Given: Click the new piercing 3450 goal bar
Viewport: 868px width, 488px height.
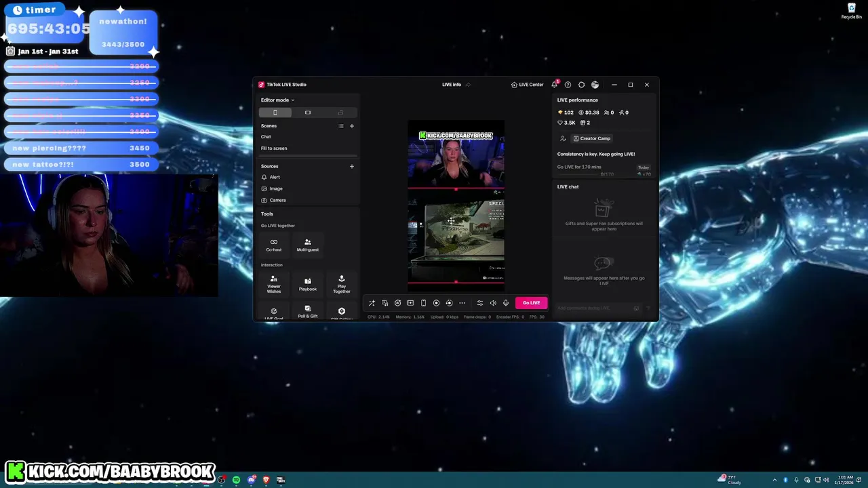Looking at the screenshot, I should [x=81, y=148].
